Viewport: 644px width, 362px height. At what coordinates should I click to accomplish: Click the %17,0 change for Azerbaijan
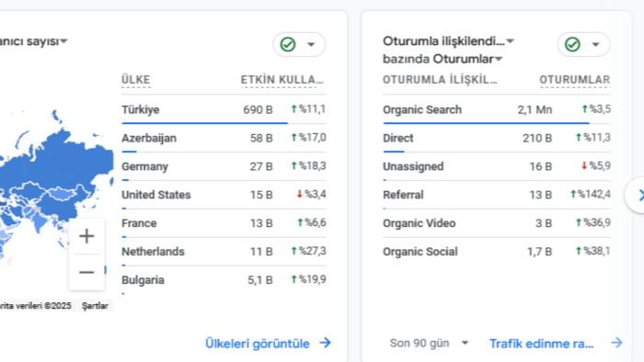(x=308, y=137)
